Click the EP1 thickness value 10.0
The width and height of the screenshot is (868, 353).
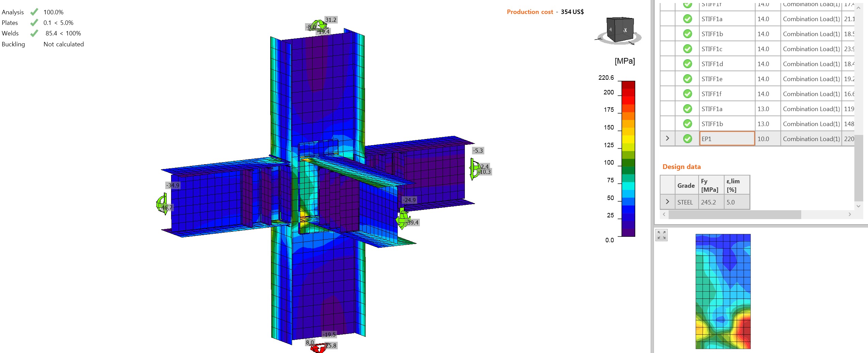click(767, 139)
